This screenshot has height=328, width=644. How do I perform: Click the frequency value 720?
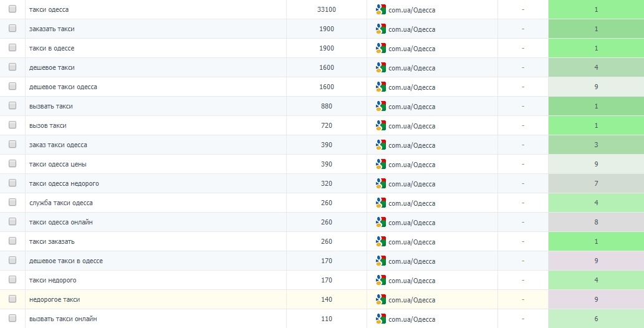click(327, 125)
